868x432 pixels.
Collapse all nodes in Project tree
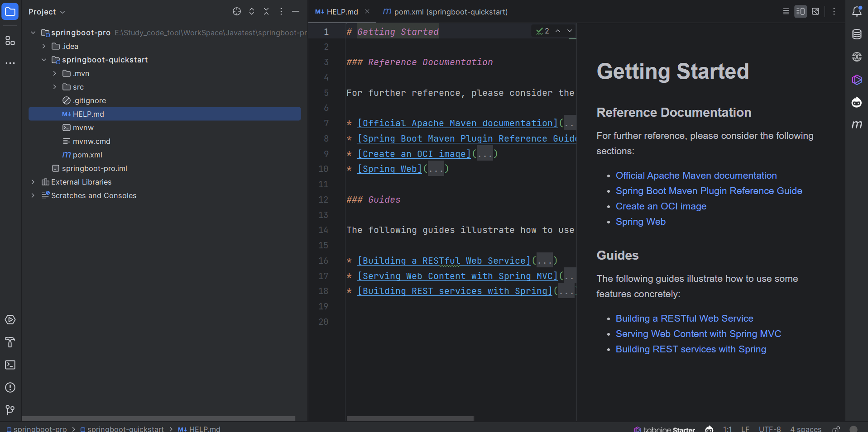click(x=266, y=12)
